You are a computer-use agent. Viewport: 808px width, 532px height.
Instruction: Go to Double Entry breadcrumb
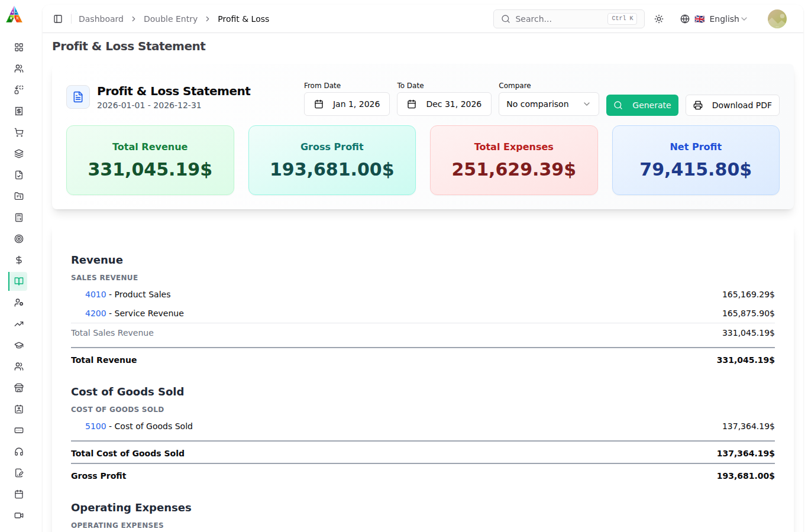tap(170, 19)
